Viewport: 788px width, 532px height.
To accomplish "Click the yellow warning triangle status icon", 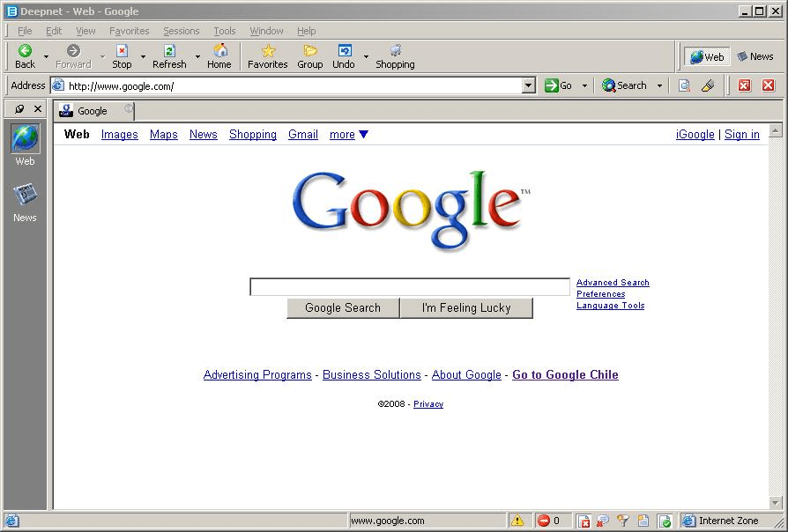I will tap(517, 521).
